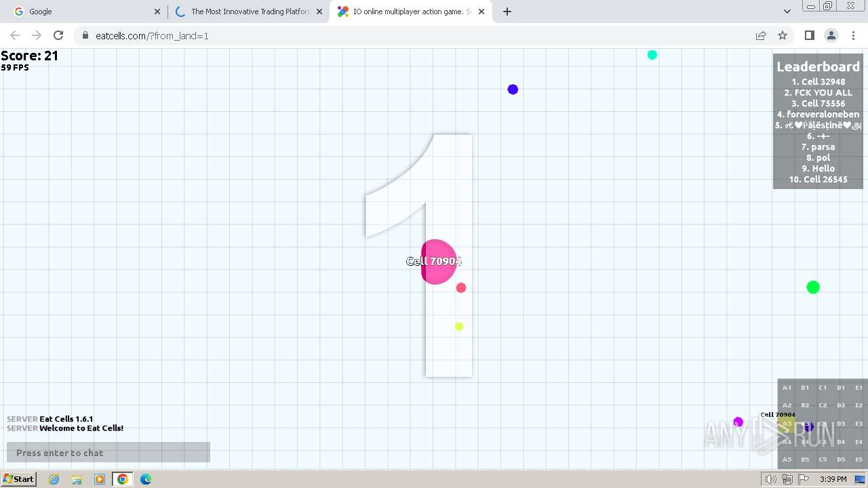
Task: Open the Chrome three-dot menu
Action: (853, 35)
